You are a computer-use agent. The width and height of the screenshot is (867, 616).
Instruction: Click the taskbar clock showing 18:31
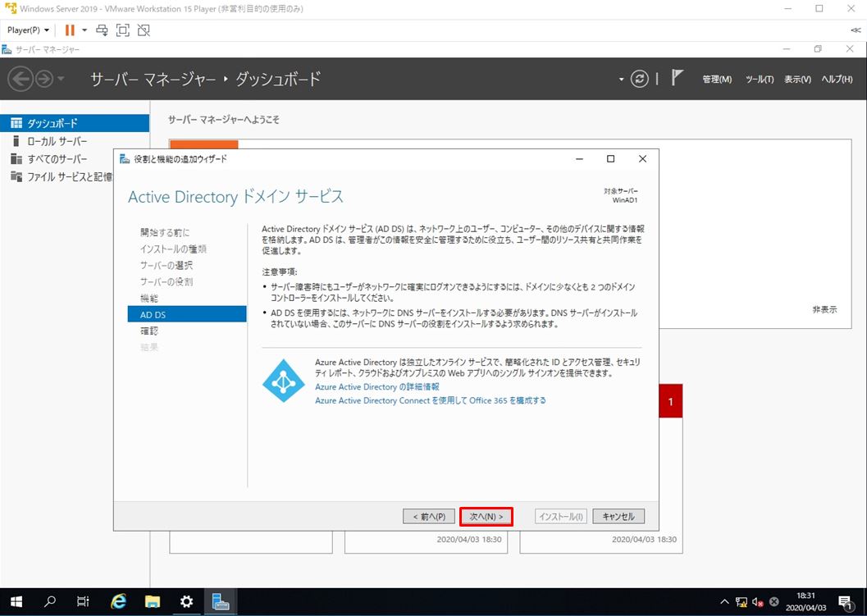805,601
